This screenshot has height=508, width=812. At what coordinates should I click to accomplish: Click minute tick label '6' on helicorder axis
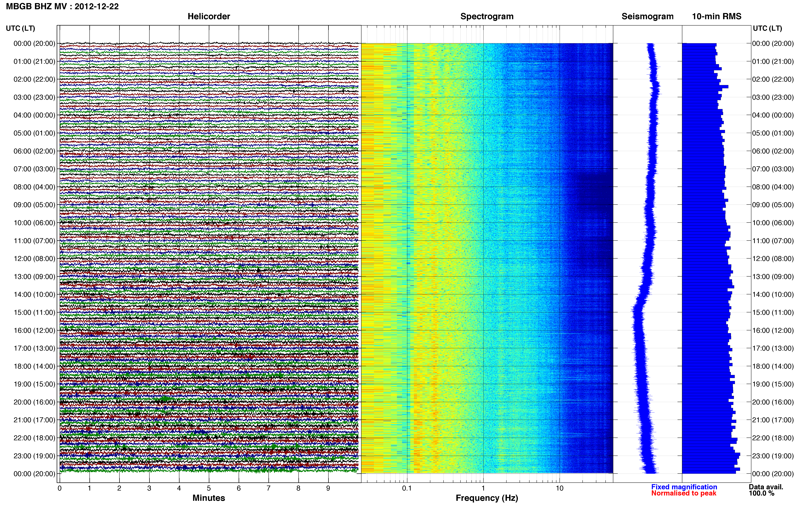[239, 488]
